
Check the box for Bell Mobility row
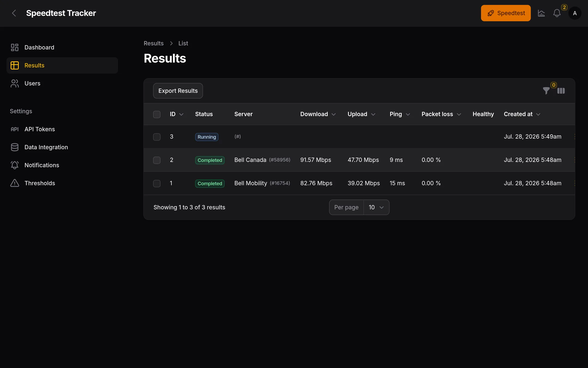tap(157, 183)
